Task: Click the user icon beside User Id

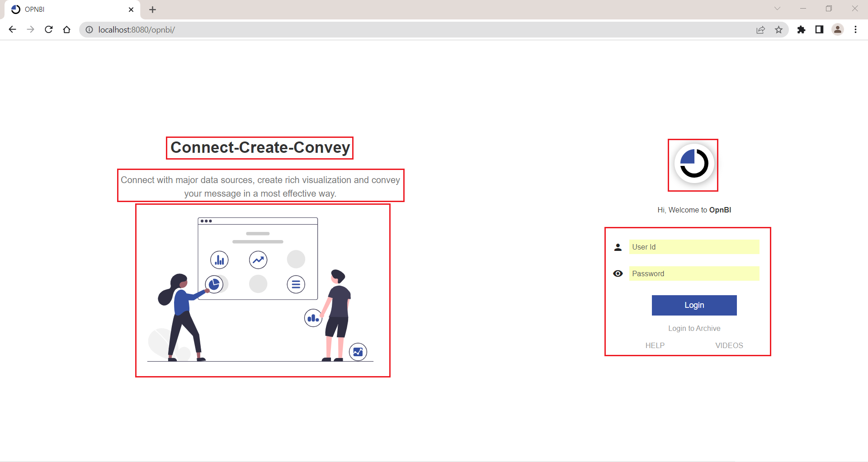Action: tap(618, 247)
